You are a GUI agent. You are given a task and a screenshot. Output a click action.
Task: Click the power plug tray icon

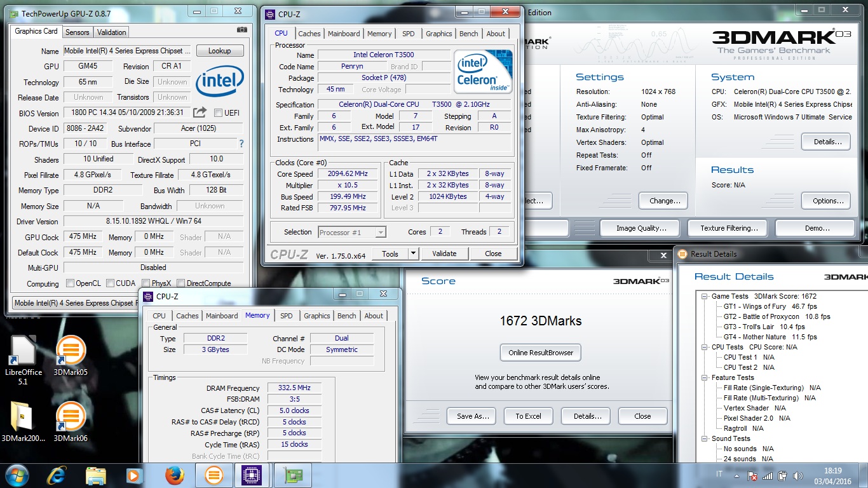coord(782,475)
